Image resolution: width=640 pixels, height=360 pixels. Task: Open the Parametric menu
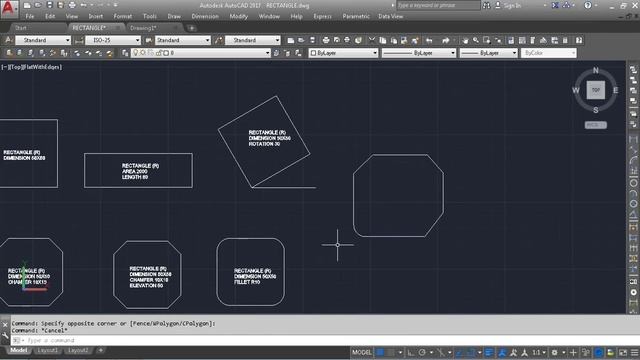(356, 16)
